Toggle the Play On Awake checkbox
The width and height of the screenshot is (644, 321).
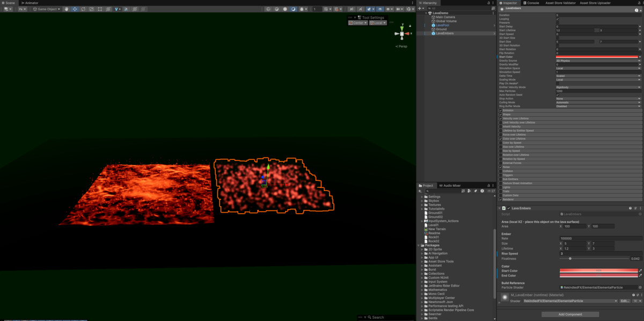pos(558,83)
